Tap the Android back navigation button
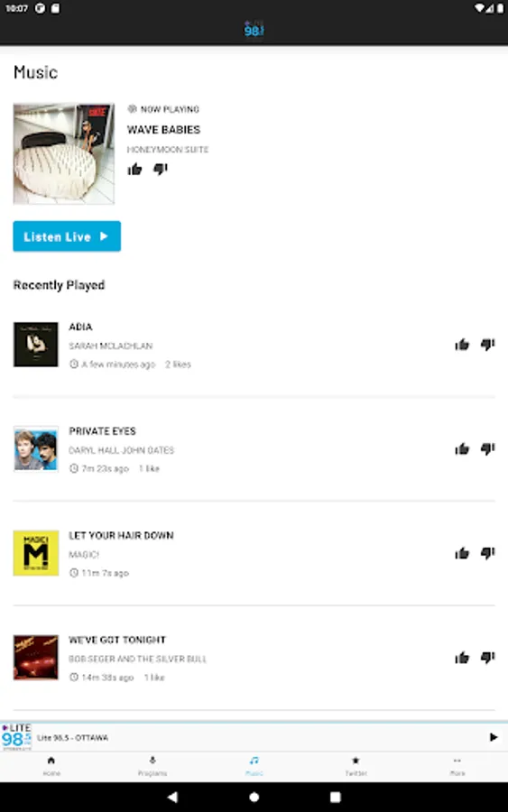Screen dimensions: 508x812 pyautogui.click(x=172, y=797)
